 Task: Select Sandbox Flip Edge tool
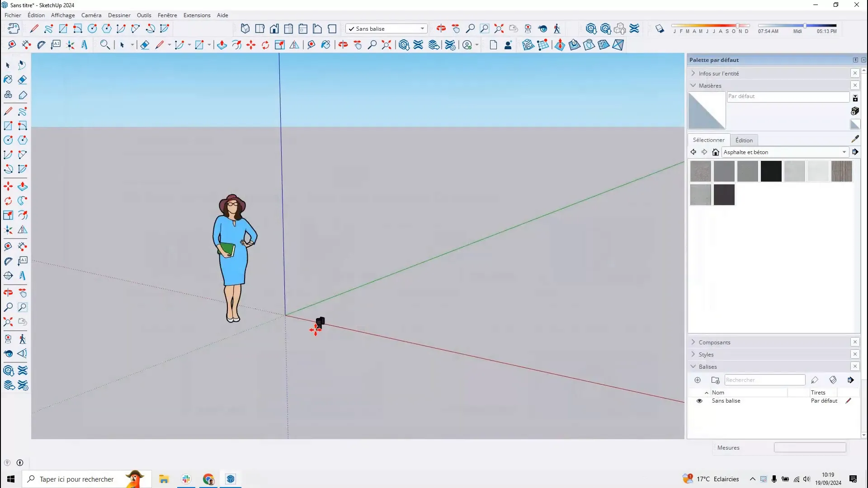pos(618,45)
